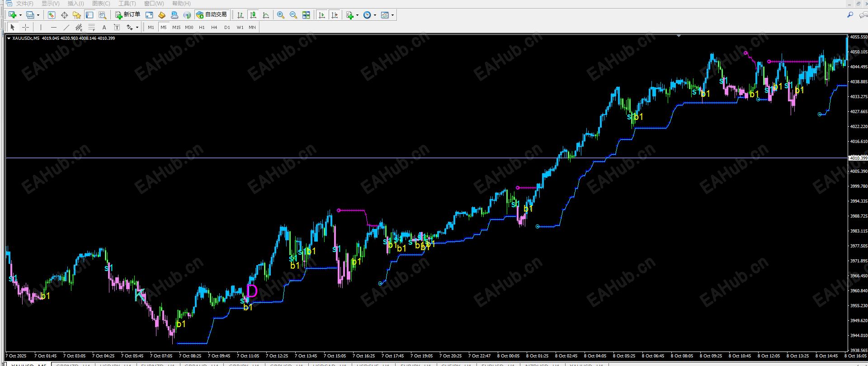Image resolution: width=868 pixels, height=366 pixels.
Task: Toggle the Market Watch panel
Action: [52, 15]
